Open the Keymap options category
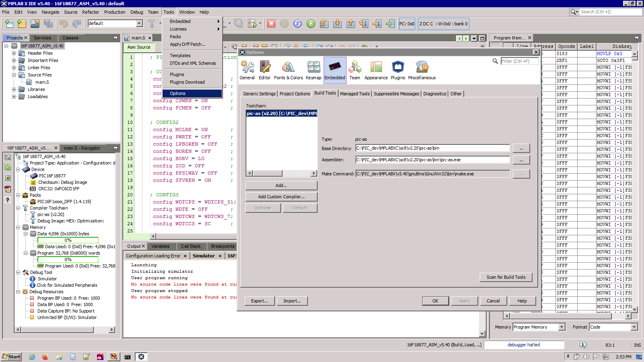Screen dimensions: 644x362 [314, 70]
